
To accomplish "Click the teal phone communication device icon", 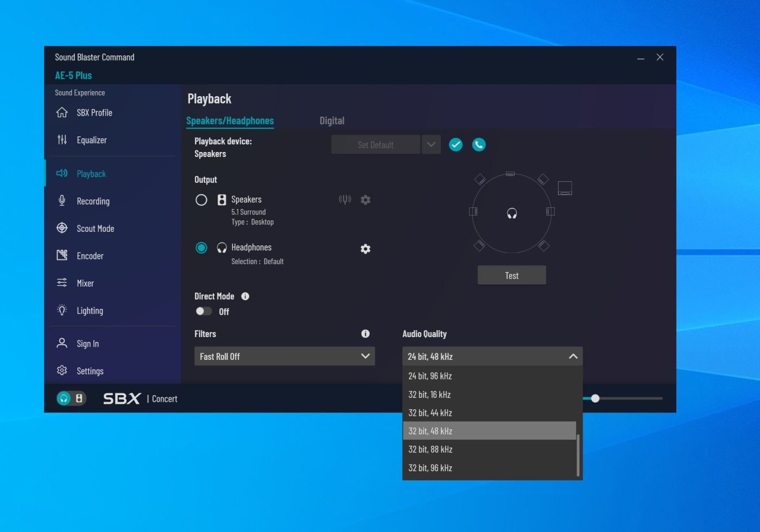I will pos(479,144).
